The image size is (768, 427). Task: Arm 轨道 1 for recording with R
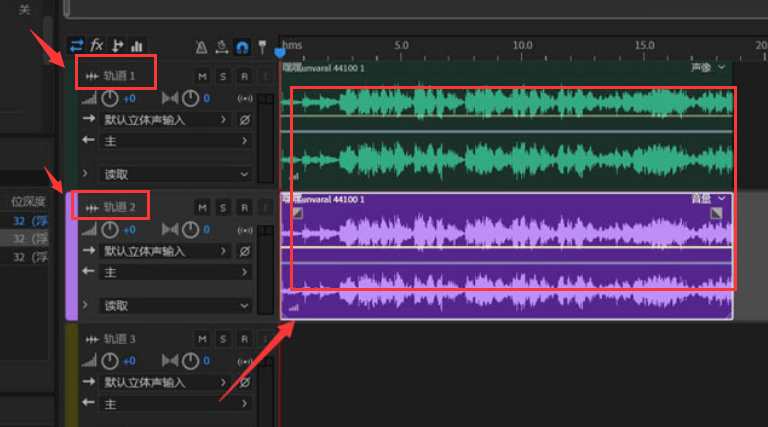point(244,76)
